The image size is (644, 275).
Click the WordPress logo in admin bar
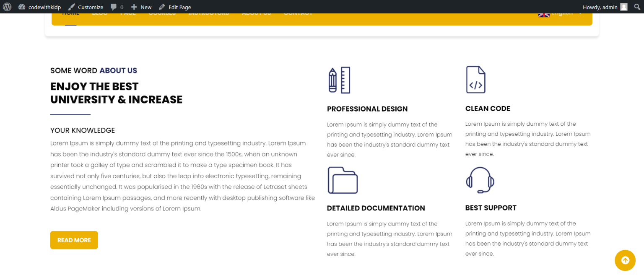[x=7, y=7]
